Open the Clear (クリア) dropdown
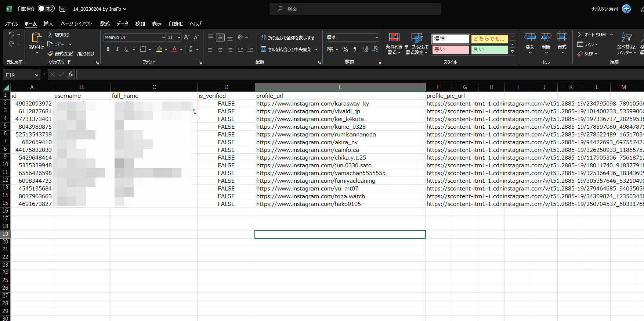This screenshot has width=644, height=321. pyautogui.click(x=587, y=54)
